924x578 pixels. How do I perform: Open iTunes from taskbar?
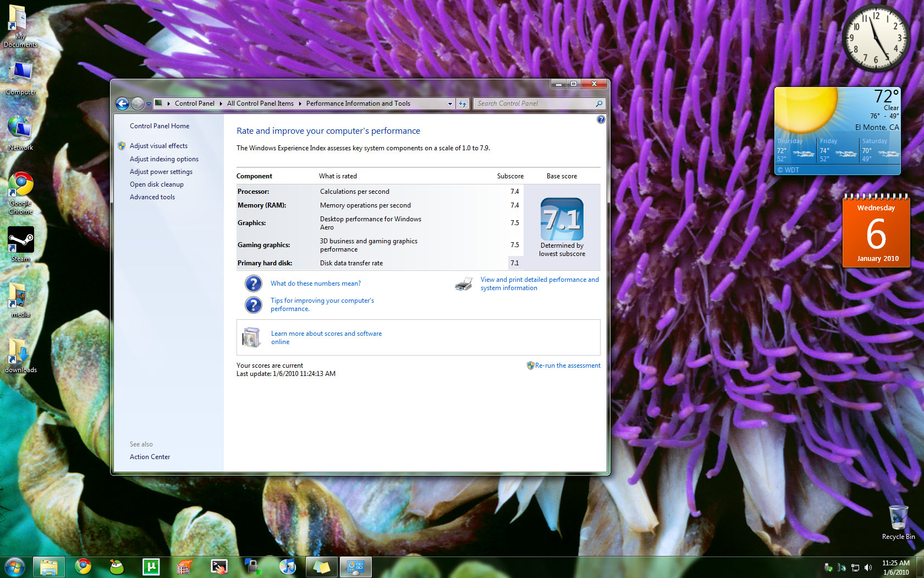click(x=287, y=566)
